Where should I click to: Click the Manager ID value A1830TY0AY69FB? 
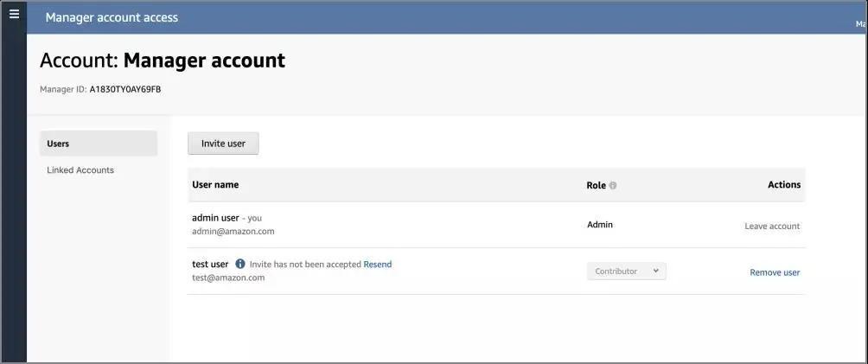click(125, 89)
